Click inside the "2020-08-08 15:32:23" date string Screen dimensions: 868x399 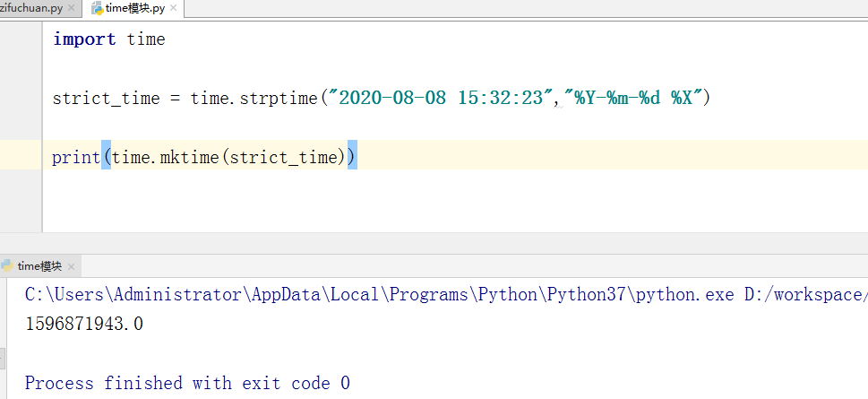[440, 98]
